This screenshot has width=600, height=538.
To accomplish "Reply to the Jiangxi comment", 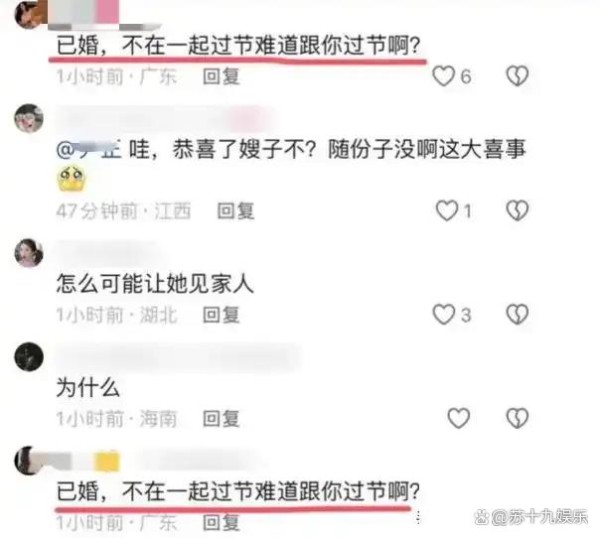I will pos(236,211).
